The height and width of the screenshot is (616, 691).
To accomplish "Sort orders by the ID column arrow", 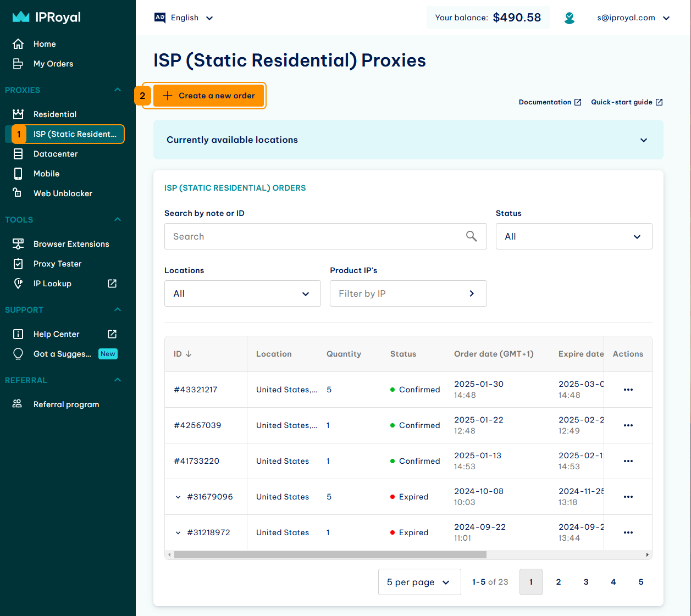I will click(x=189, y=354).
